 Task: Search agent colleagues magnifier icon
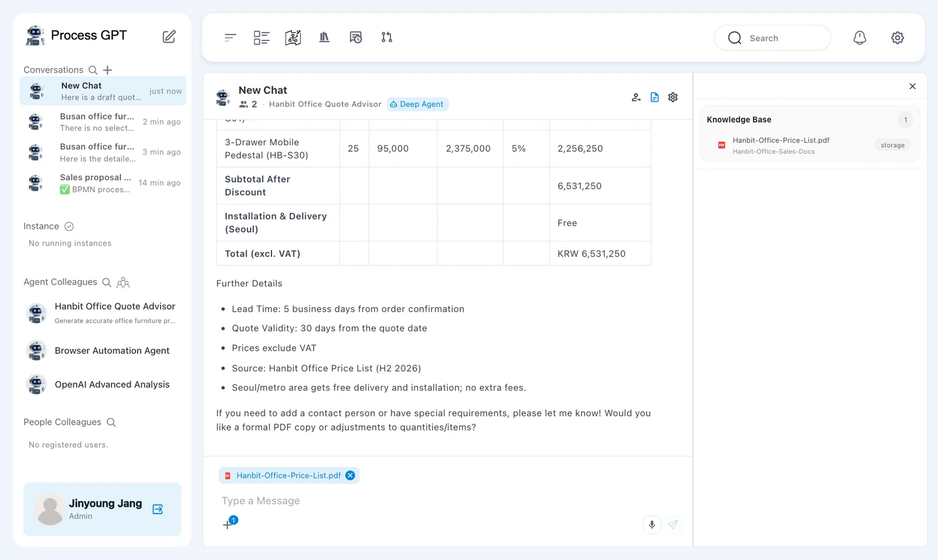tap(107, 282)
